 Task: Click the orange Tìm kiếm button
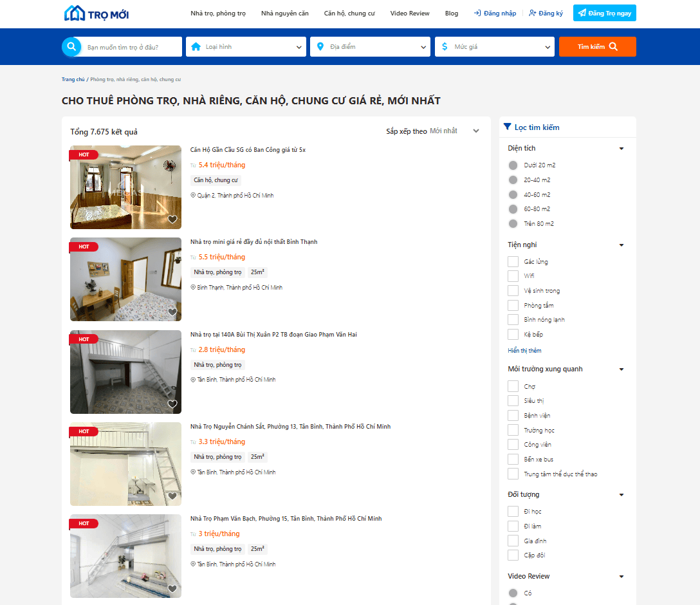[x=597, y=46]
